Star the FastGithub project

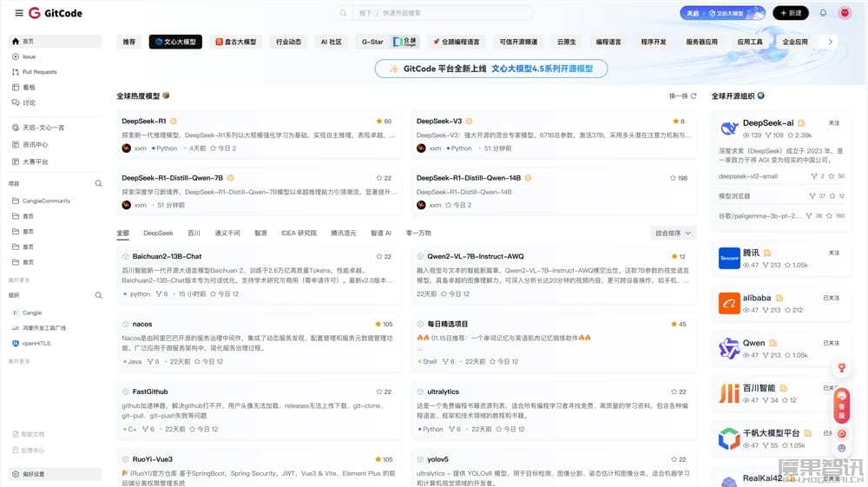pos(384,392)
